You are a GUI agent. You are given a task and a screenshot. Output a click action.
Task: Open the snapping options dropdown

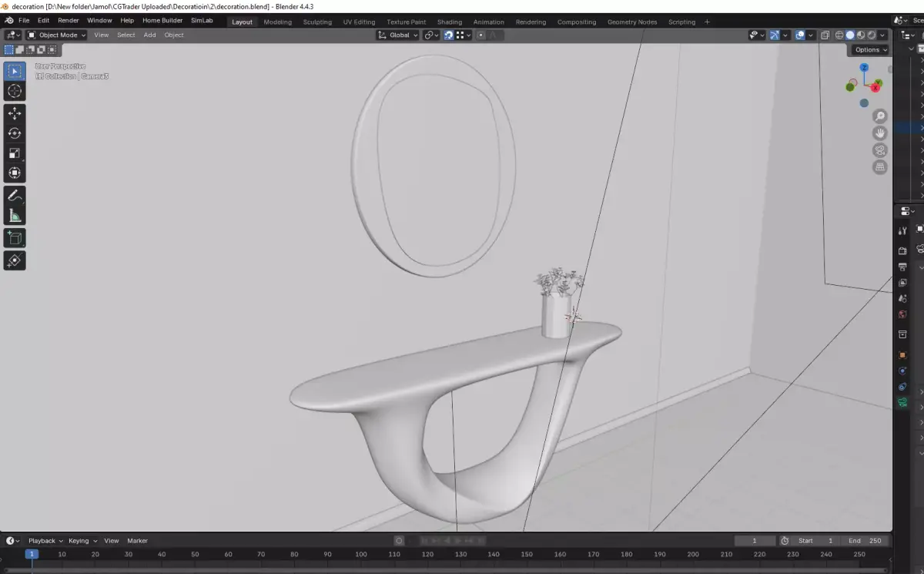tap(462, 35)
